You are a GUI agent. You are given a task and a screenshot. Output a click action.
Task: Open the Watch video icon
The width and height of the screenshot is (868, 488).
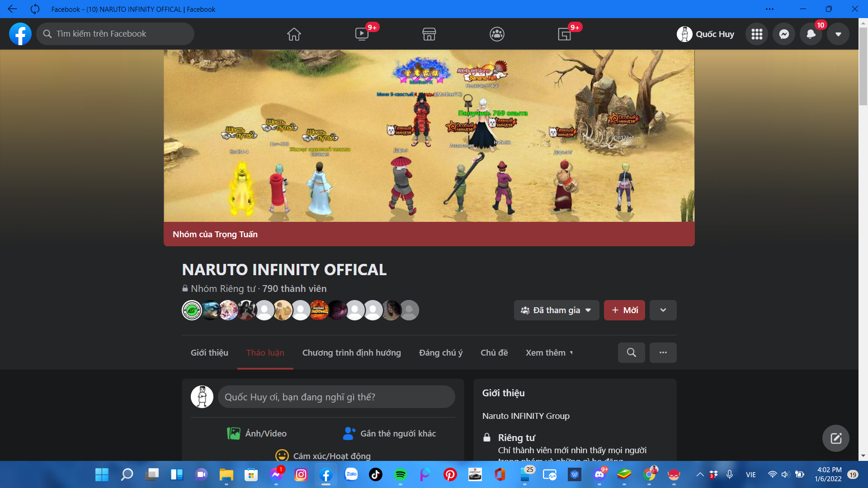pyautogui.click(x=362, y=34)
